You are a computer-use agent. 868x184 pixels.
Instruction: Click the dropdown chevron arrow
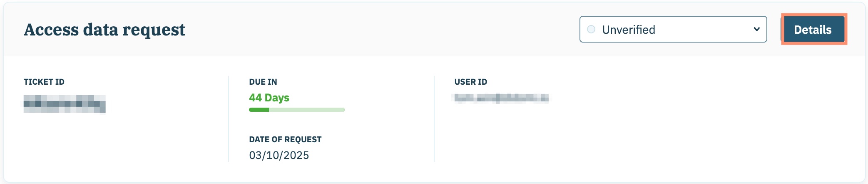coord(756,29)
